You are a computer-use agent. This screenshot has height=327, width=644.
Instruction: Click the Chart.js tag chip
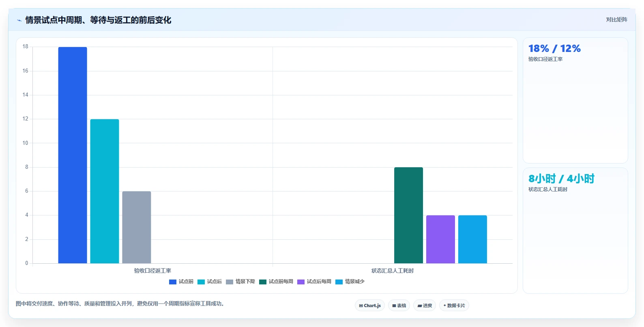(x=370, y=305)
